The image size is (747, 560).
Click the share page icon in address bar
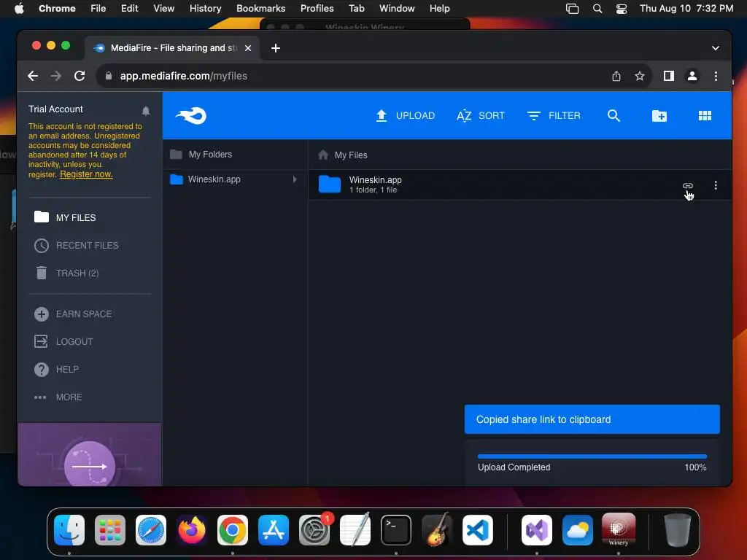tap(616, 76)
